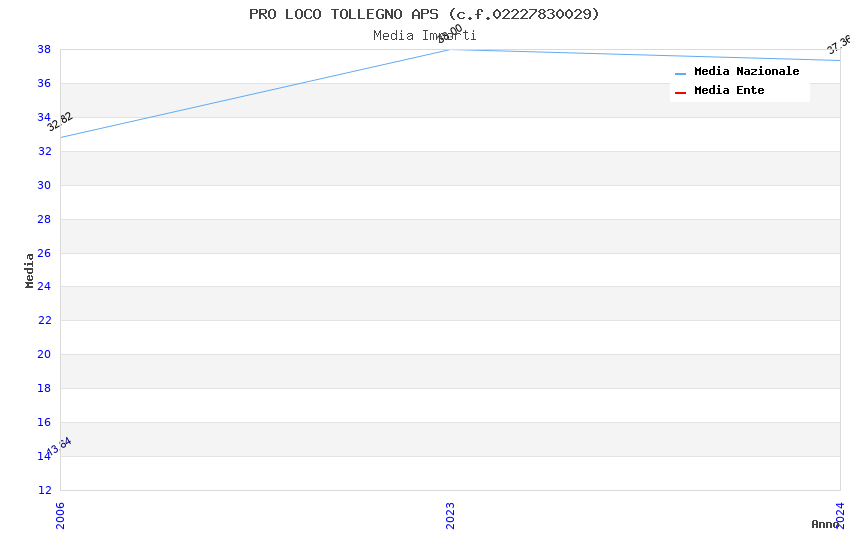Click the red Media Ente legend swatch
850x550 pixels.
coord(680,93)
